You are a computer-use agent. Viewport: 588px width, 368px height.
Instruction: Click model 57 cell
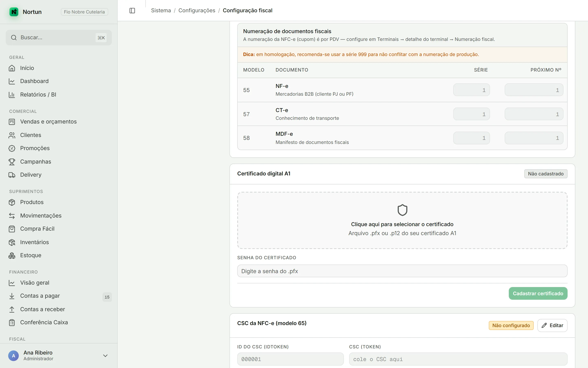246,114
